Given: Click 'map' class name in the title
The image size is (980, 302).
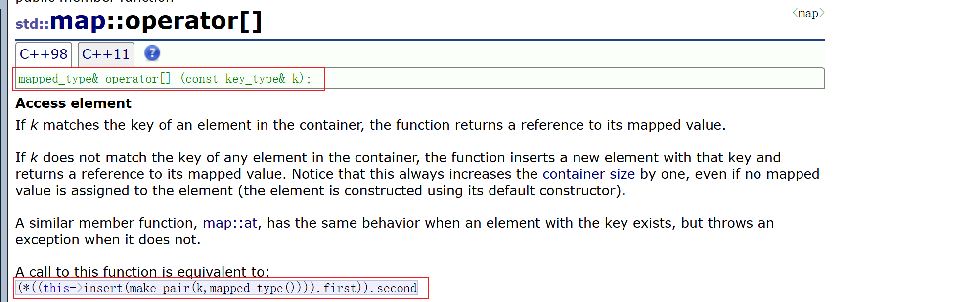Looking at the screenshot, I should [x=78, y=21].
